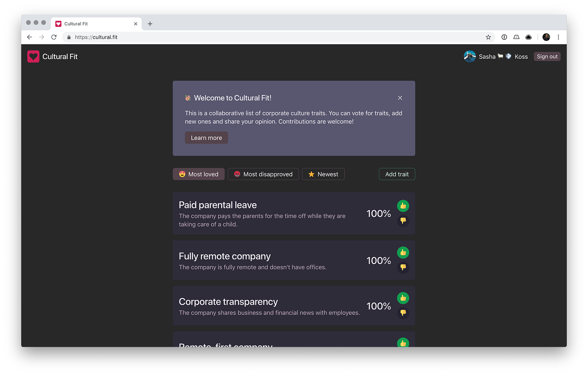The image size is (588, 375).
Task: Click the Cultural Fit heart logo
Action: 33,56
